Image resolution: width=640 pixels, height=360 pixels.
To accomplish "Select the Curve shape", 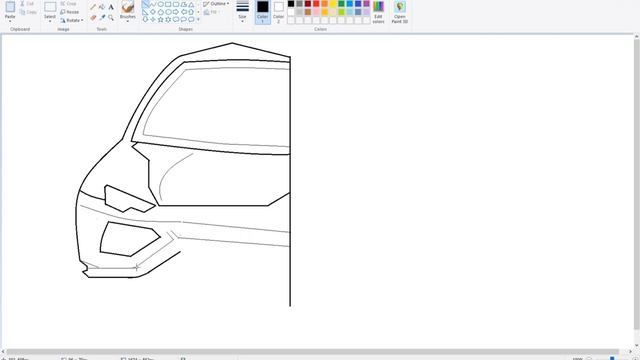I will [153, 4].
